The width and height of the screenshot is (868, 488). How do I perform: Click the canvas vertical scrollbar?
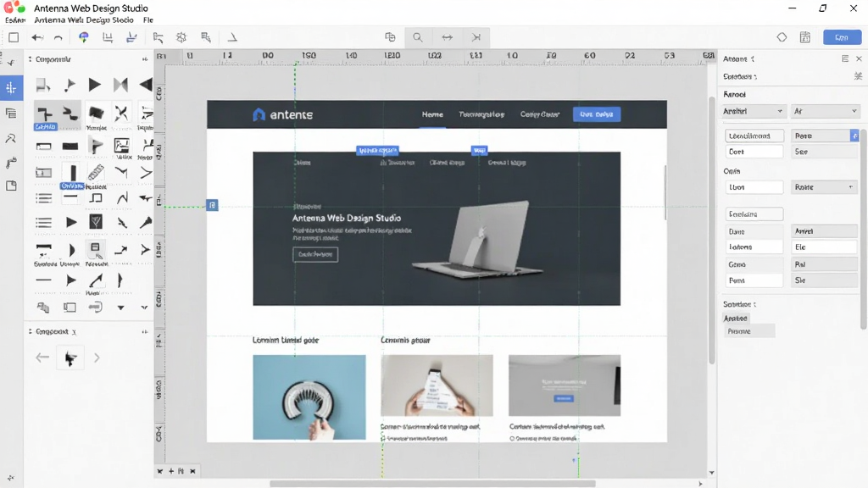tap(712, 230)
